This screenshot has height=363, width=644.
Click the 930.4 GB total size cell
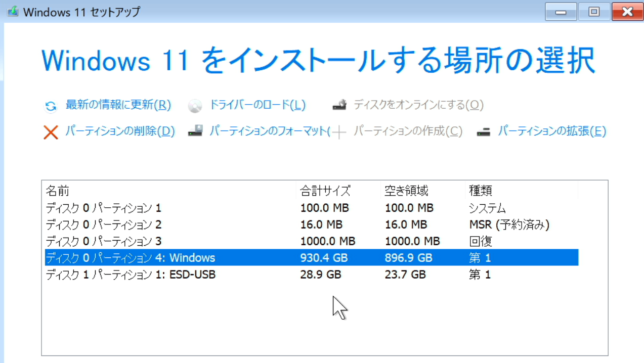(x=324, y=258)
